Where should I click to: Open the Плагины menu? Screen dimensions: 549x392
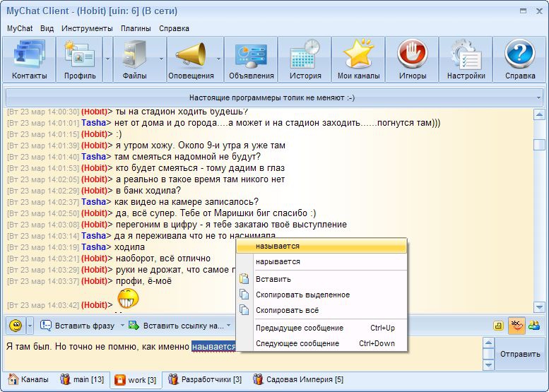[136, 28]
